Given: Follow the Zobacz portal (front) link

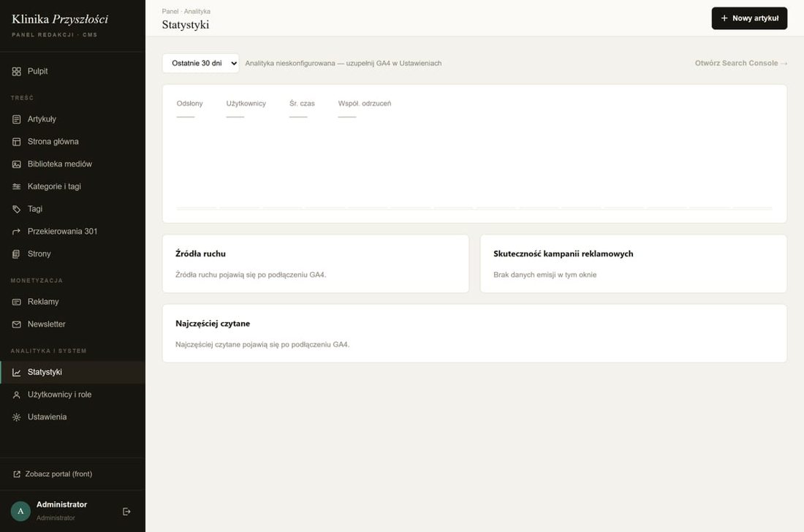Looking at the screenshot, I should [x=53, y=474].
